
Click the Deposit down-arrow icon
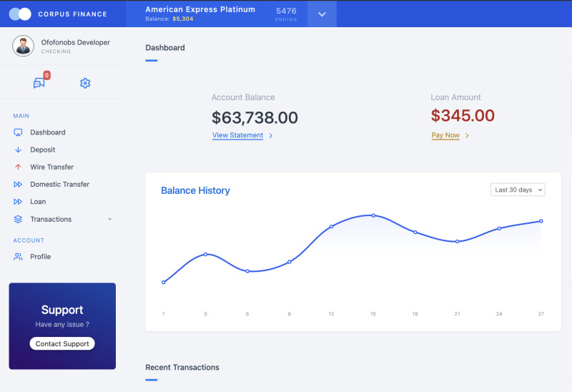(x=18, y=150)
